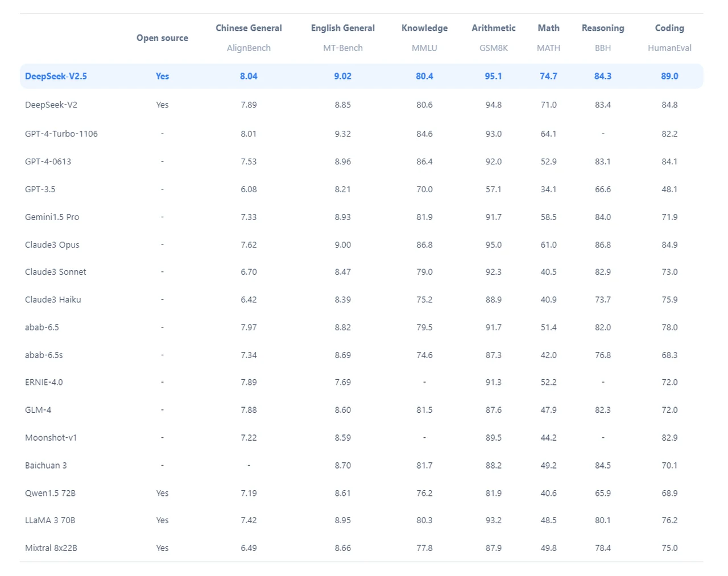Click the GSM8K subheader label
Viewport: 728px width, 576px height.
pyautogui.click(x=494, y=48)
